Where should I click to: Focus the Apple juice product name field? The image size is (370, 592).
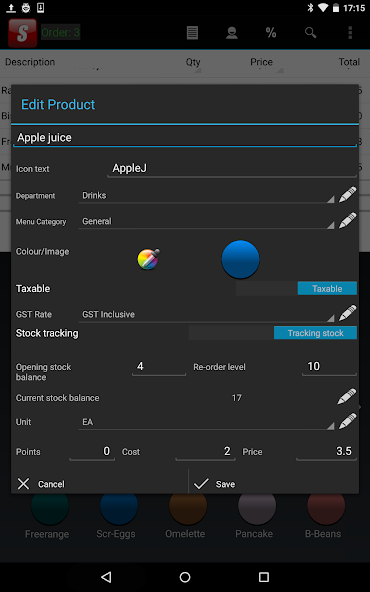pos(185,138)
